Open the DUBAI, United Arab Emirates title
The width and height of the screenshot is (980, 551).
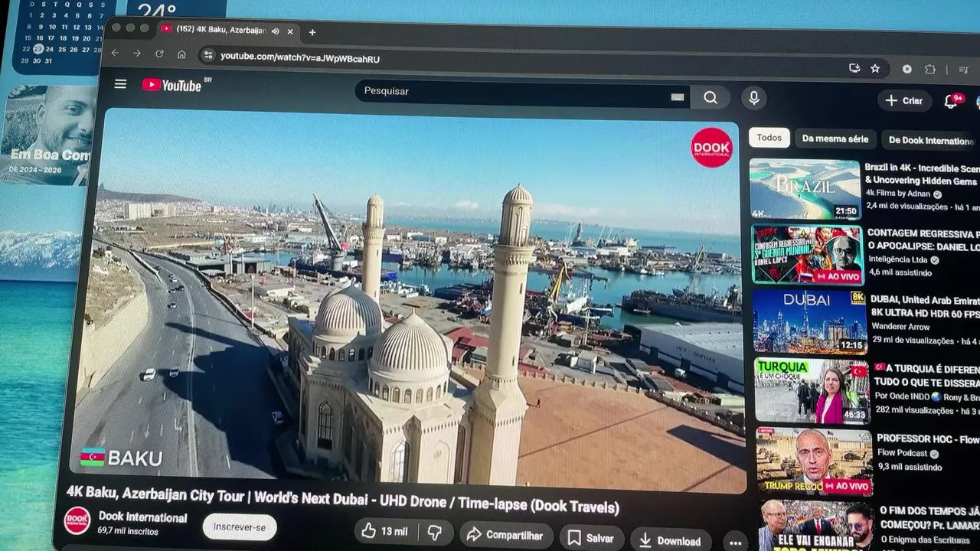click(x=925, y=306)
